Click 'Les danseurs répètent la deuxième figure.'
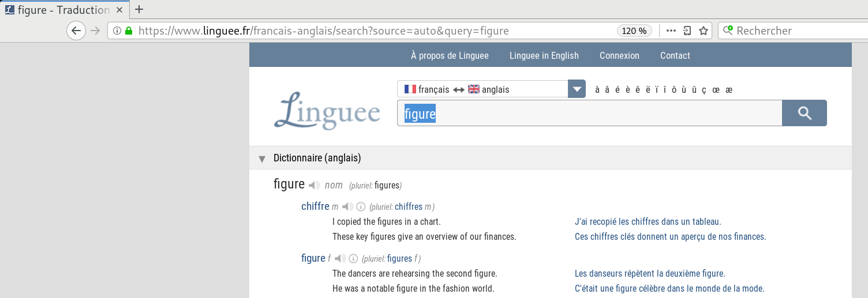 pos(650,273)
